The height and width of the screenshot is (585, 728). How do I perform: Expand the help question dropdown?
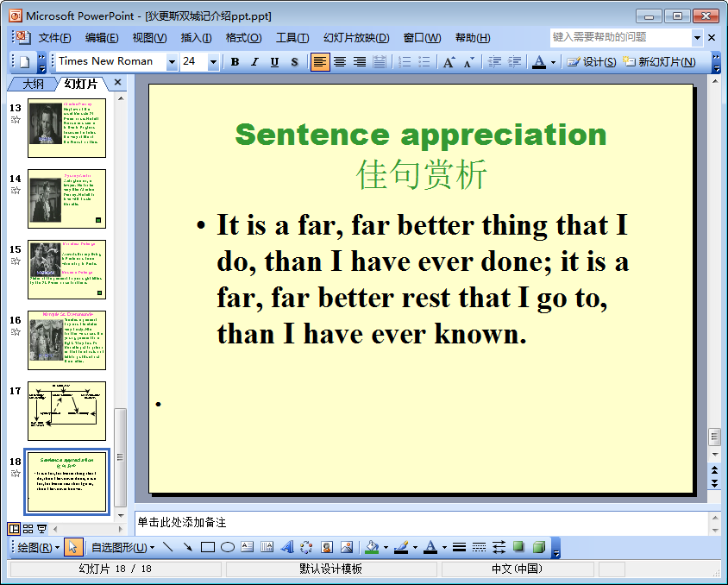pos(697,38)
